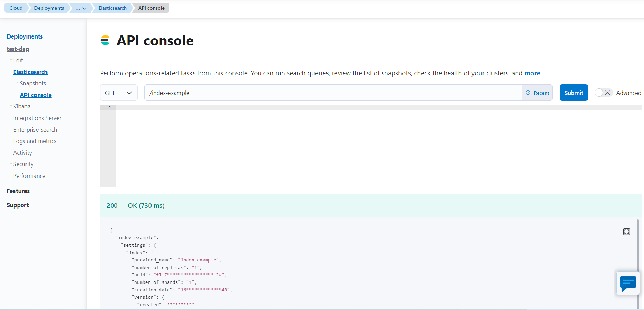The width and height of the screenshot is (644, 310).
Task: Open Logs and metrics in sidebar
Action: pyautogui.click(x=35, y=141)
